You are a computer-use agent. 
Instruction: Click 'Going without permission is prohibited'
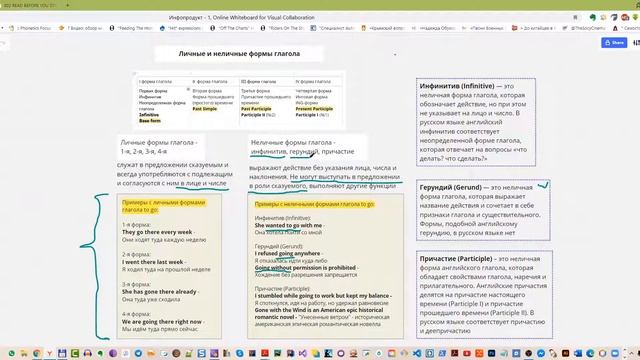pyautogui.click(x=305, y=268)
